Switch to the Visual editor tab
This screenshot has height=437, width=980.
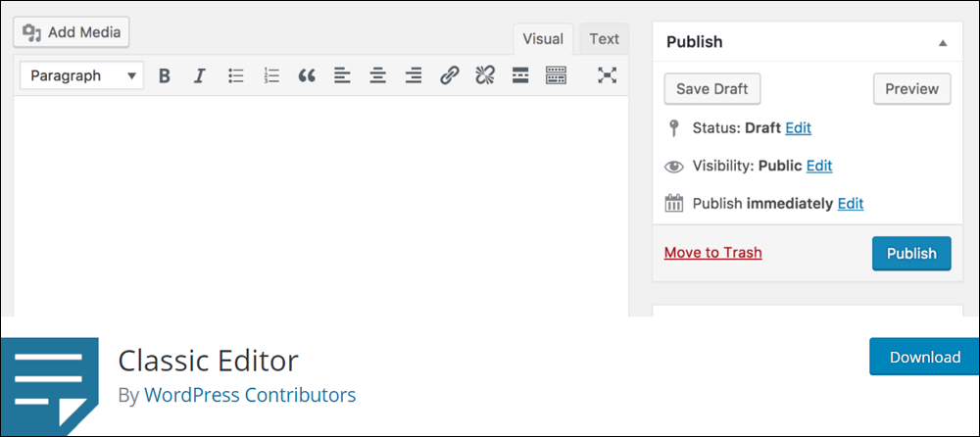[543, 39]
